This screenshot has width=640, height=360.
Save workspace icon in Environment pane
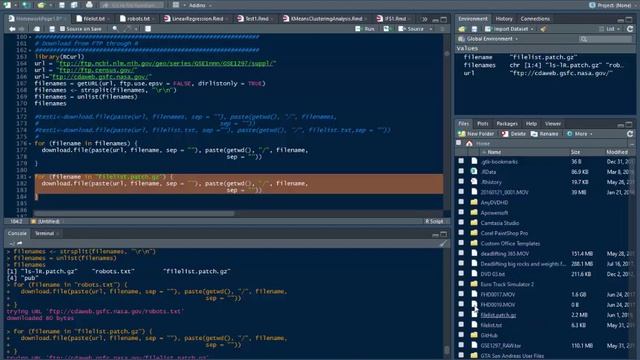pos(474,29)
